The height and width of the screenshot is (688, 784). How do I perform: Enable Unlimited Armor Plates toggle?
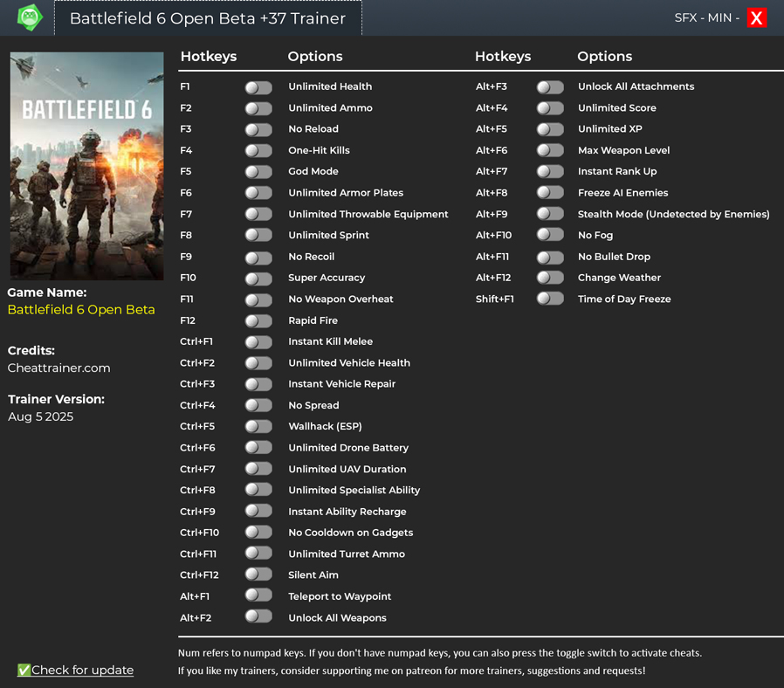tap(258, 193)
